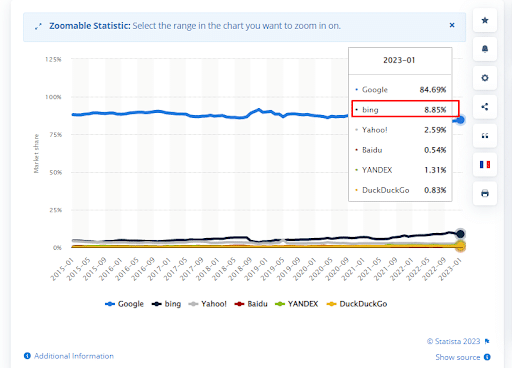Toggle the DuckDuckGo legend entry
Image resolution: width=512 pixels, height=368 pixels.
click(x=357, y=304)
